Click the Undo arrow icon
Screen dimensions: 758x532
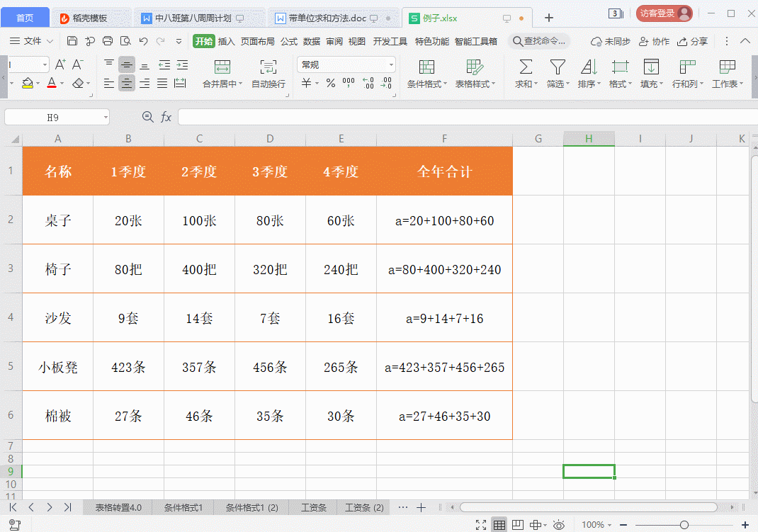click(144, 41)
